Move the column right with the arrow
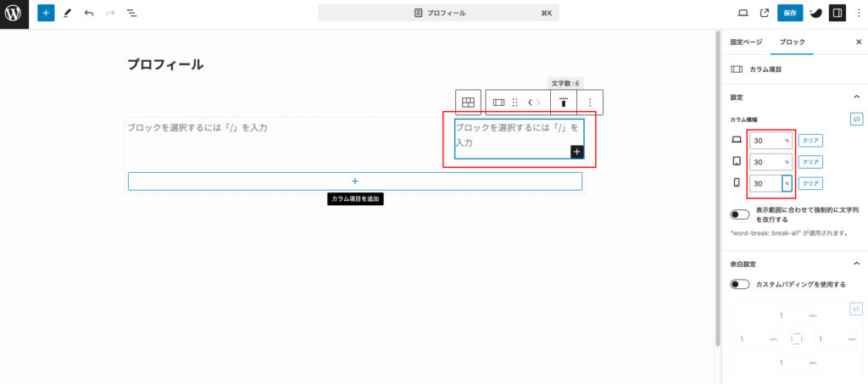The height and width of the screenshot is (384, 868). pos(538,103)
